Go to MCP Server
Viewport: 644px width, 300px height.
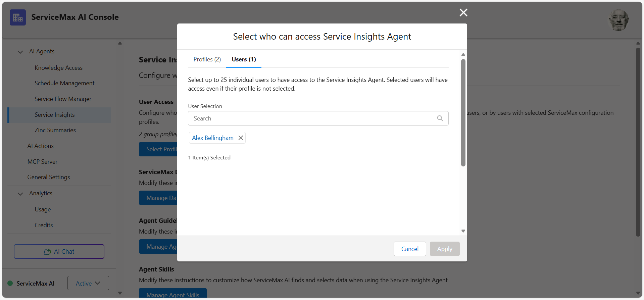[42, 162]
